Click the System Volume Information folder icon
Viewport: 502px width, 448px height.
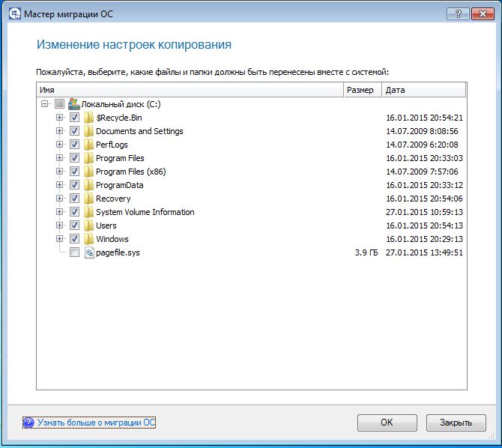pyautogui.click(x=88, y=212)
